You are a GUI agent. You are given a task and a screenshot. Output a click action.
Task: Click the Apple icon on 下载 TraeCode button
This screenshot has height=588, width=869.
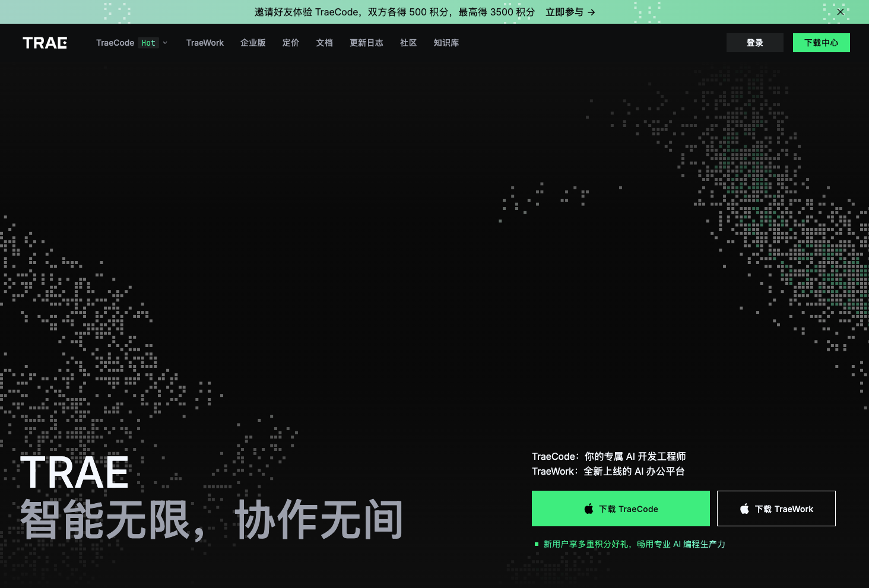(589, 509)
